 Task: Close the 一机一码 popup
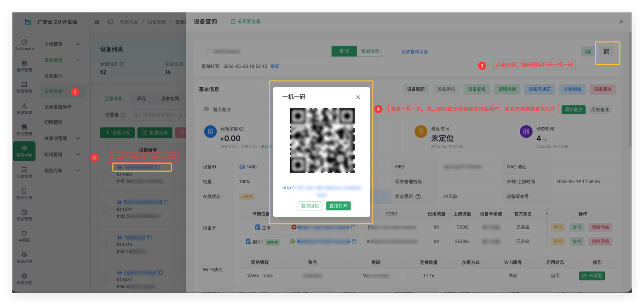click(x=358, y=97)
